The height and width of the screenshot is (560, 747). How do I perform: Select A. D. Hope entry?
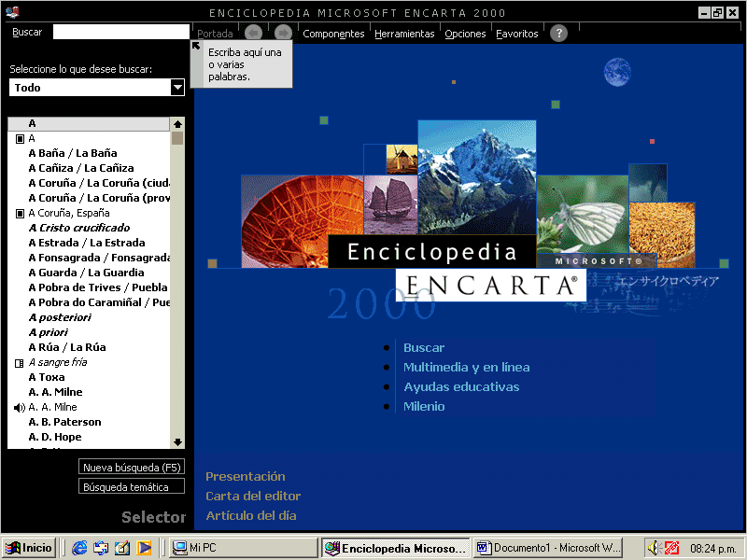[55, 437]
